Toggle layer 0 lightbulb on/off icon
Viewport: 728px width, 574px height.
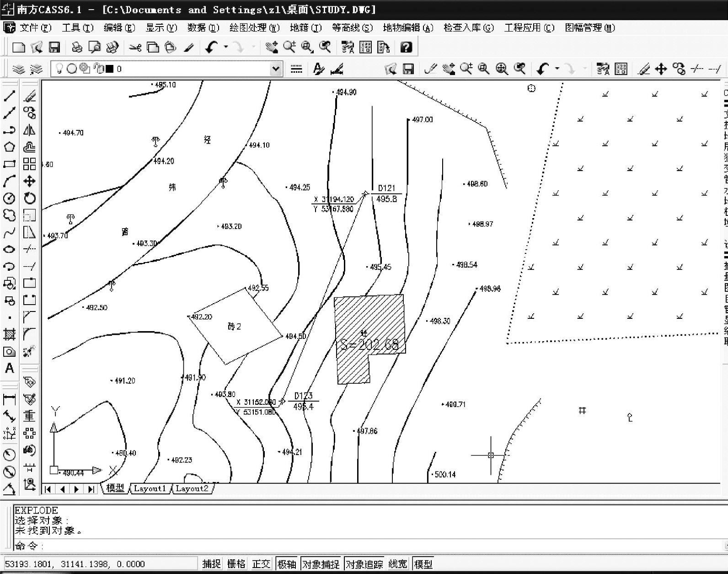pos(59,69)
